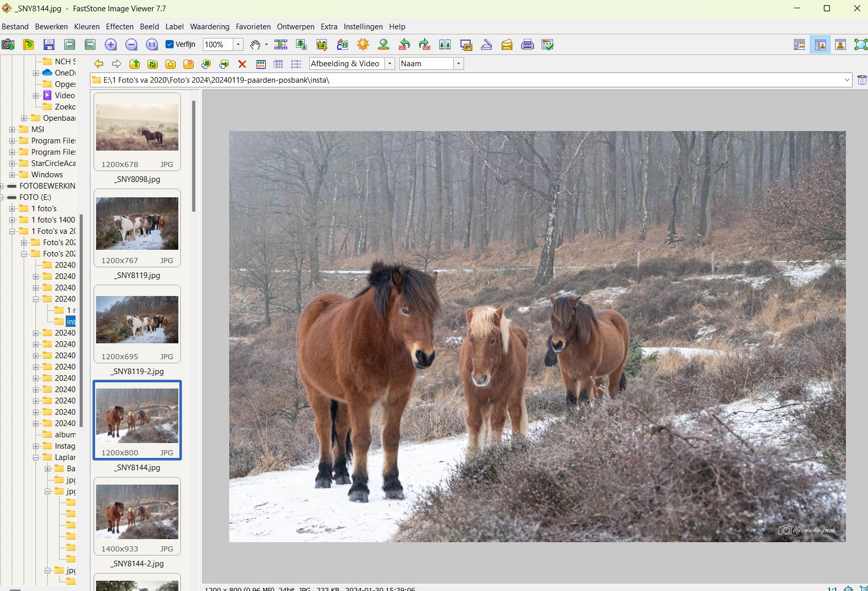Select the _SNY8098.jpg thumbnail
The image size is (868, 591).
pyautogui.click(x=137, y=128)
